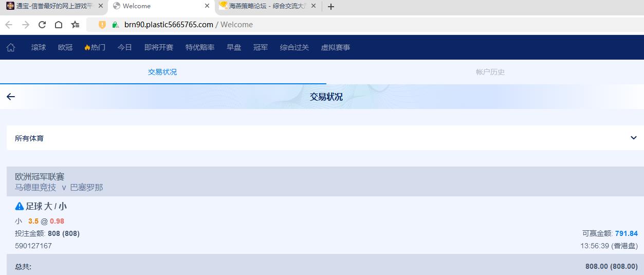644x275 pixels.
Task: Click the security shield icon in address bar
Action: click(x=102, y=25)
